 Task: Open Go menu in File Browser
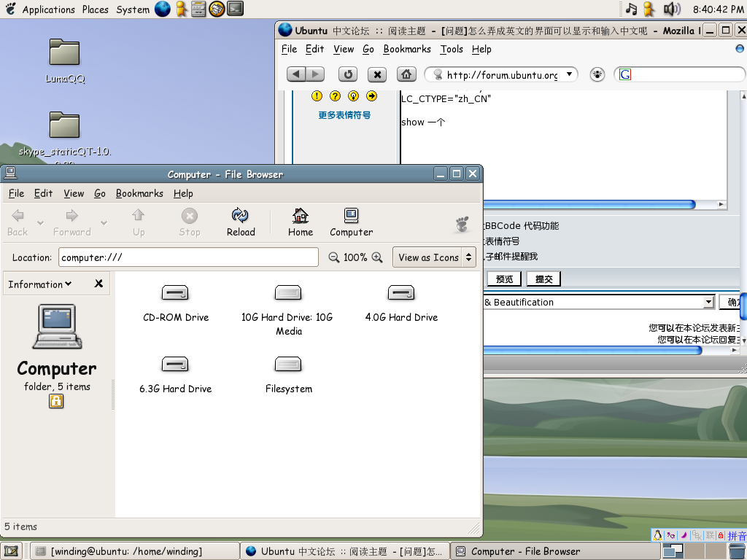(99, 193)
